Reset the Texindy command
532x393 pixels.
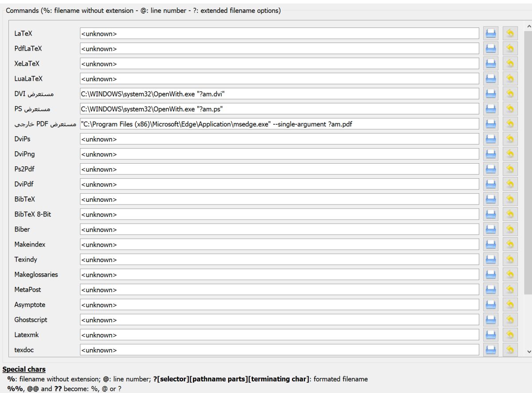(x=510, y=259)
